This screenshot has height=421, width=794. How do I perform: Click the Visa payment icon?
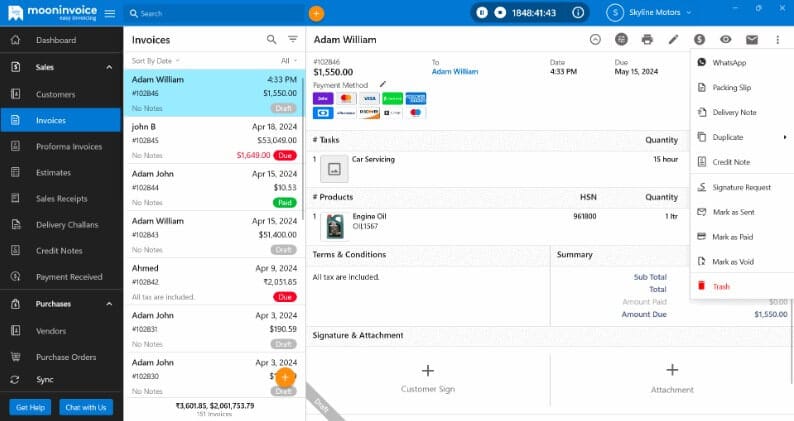tap(369, 98)
